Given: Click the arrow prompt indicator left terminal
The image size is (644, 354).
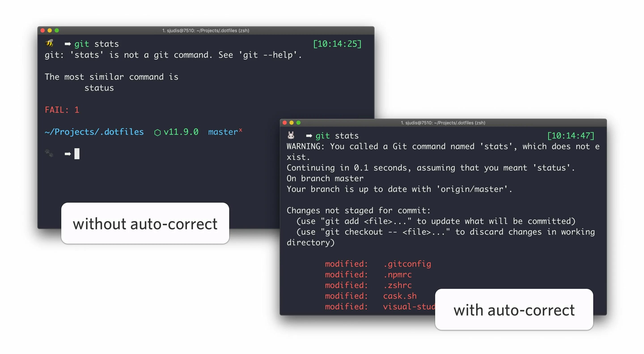Looking at the screenshot, I should pyautogui.click(x=68, y=153).
